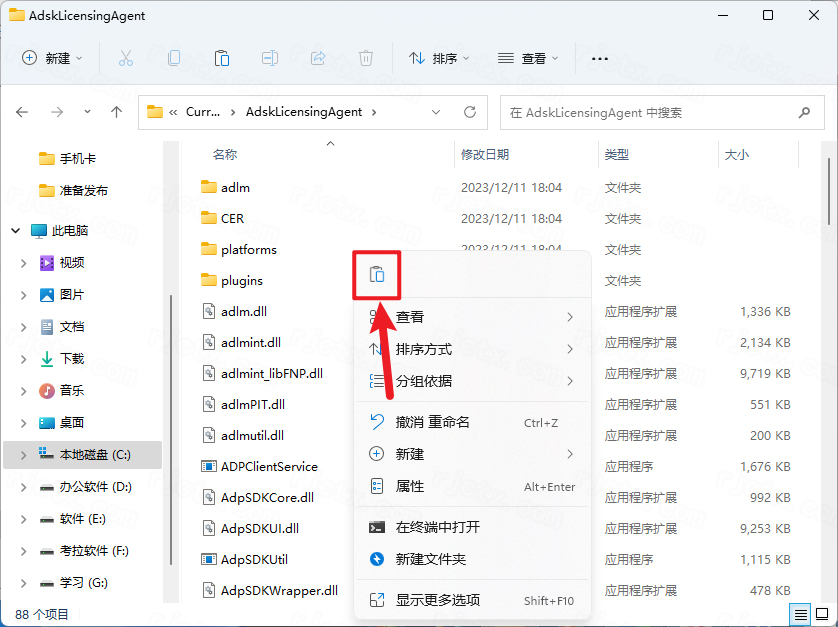Click the more options ellipsis button
Screen dimensions: 838x627
[600, 58]
